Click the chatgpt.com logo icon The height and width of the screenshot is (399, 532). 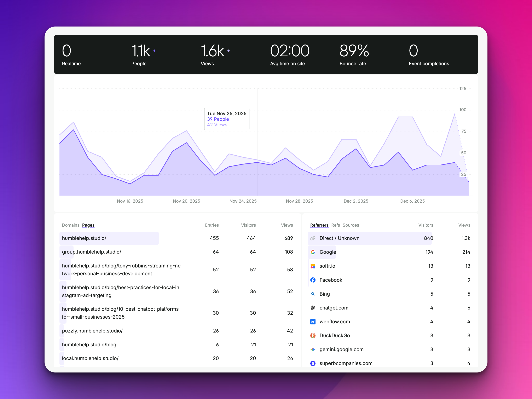pyautogui.click(x=313, y=308)
